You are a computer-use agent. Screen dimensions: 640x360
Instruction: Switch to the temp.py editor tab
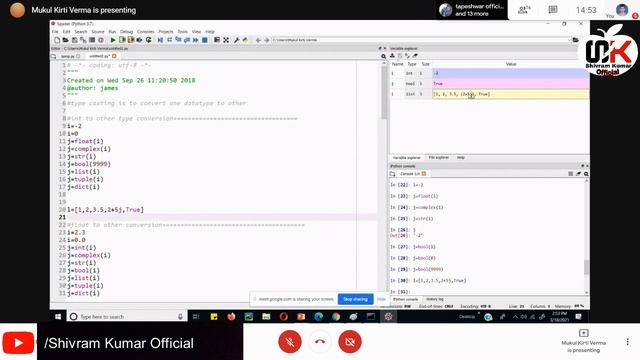pos(67,56)
